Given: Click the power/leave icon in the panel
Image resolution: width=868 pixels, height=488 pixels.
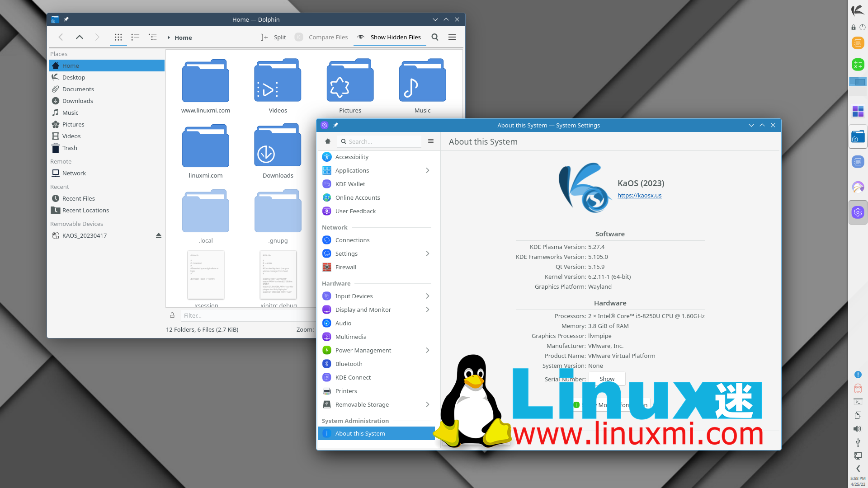Looking at the screenshot, I should tap(862, 28).
